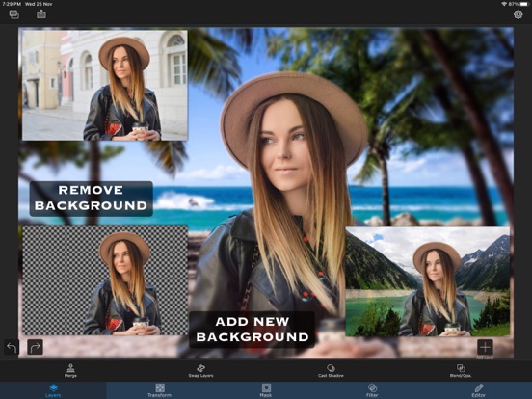Undo the last action with the back arrow
The height and width of the screenshot is (399, 532).
[x=12, y=347]
